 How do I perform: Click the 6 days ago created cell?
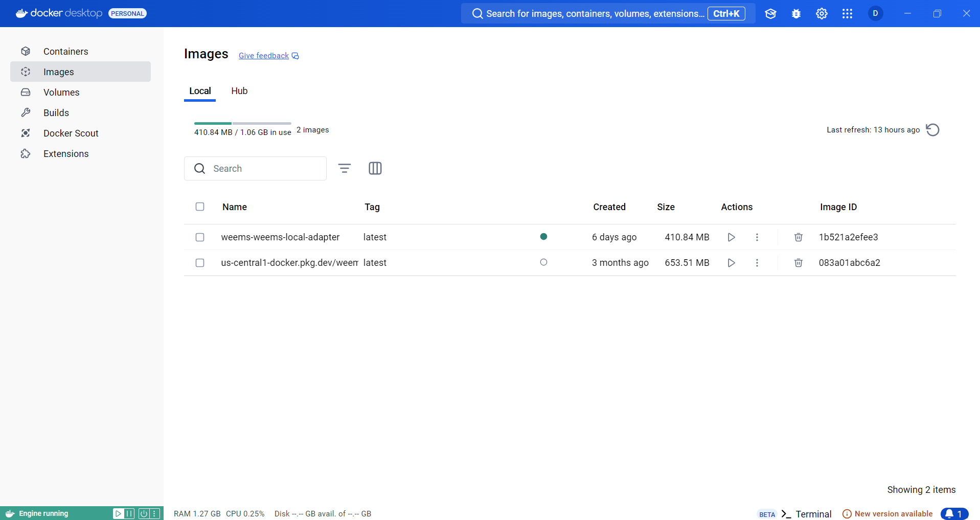[614, 237]
